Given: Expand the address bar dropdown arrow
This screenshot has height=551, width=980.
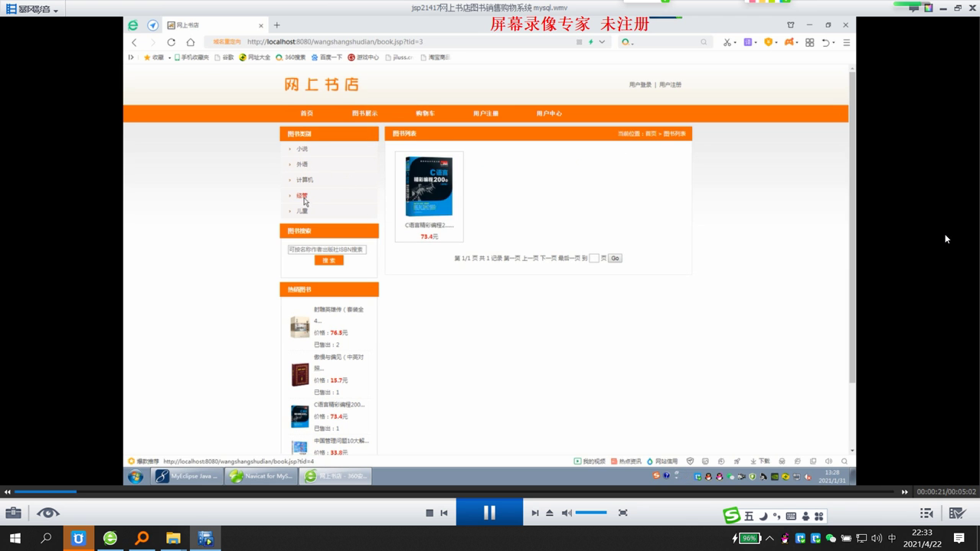Looking at the screenshot, I should click(602, 42).
